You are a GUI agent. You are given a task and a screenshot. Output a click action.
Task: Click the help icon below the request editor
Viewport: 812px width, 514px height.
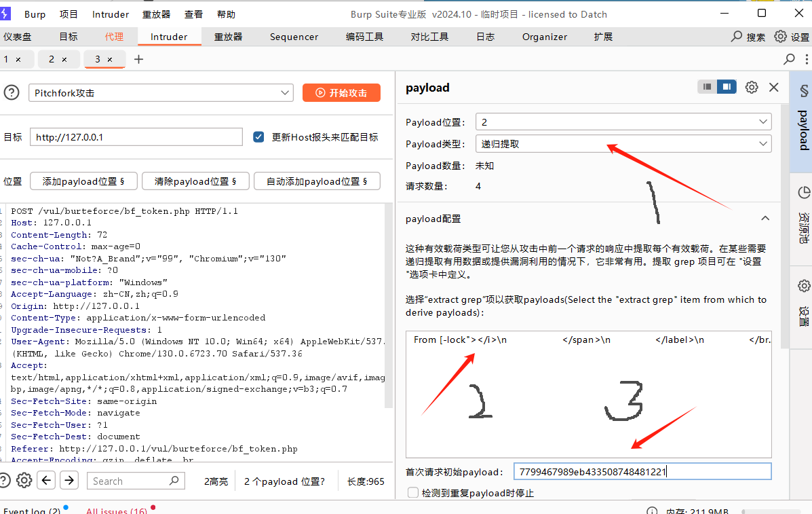coord(4,480)
